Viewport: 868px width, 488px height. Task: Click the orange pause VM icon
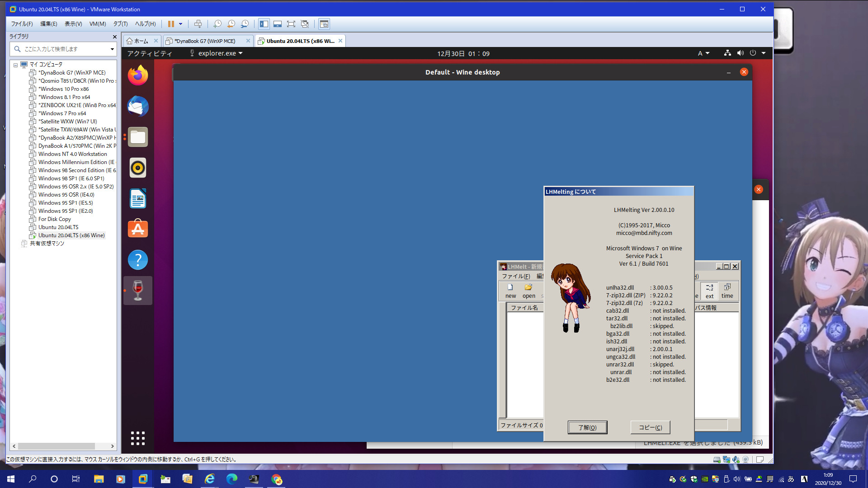(171, 24)
